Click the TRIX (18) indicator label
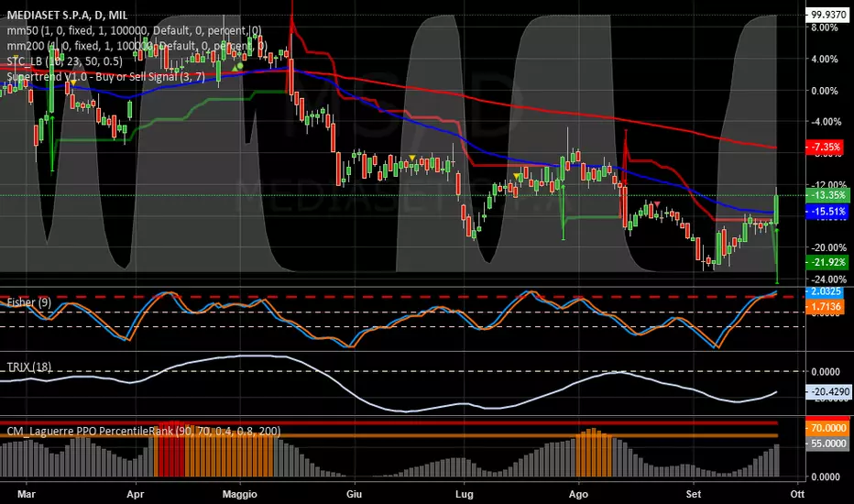Image resolution: width=854 pixels, height=504 pixels. tap(29, 367)
